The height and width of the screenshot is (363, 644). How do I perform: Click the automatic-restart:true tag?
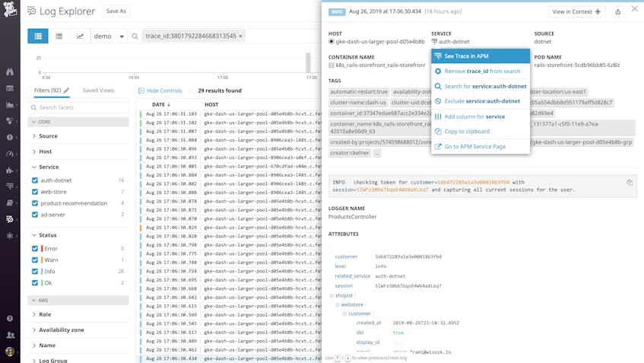click(359, 91)
